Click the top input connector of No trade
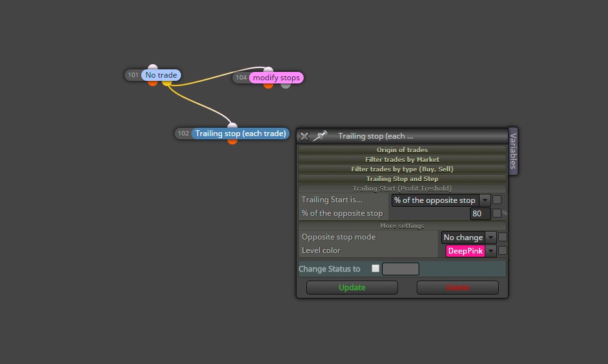The image size is (608, 364). pyautogui.click(x=153, y=67)
